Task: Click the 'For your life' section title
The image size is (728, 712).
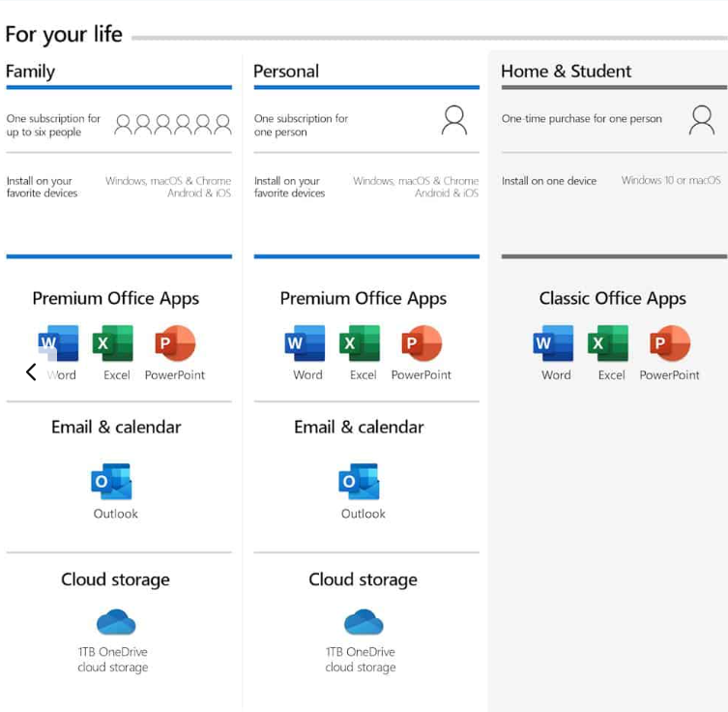Action: tap(64, 35)
